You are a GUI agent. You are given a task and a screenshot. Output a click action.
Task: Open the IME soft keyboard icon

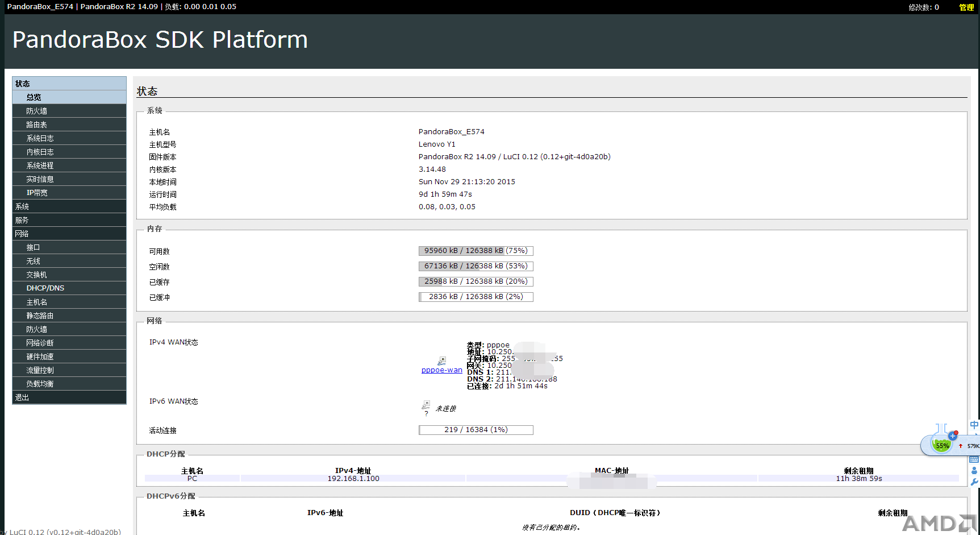point(974,459)
